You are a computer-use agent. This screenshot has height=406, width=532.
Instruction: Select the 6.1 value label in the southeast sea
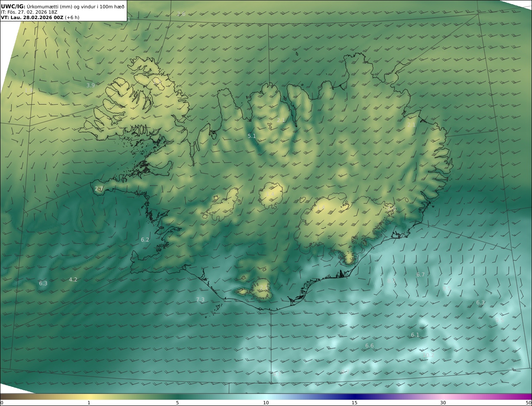point(415,335)
